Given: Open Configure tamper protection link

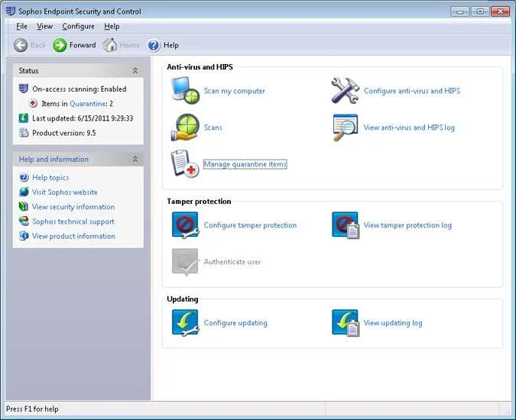Looking at the screenshot, I should (250, 225).
